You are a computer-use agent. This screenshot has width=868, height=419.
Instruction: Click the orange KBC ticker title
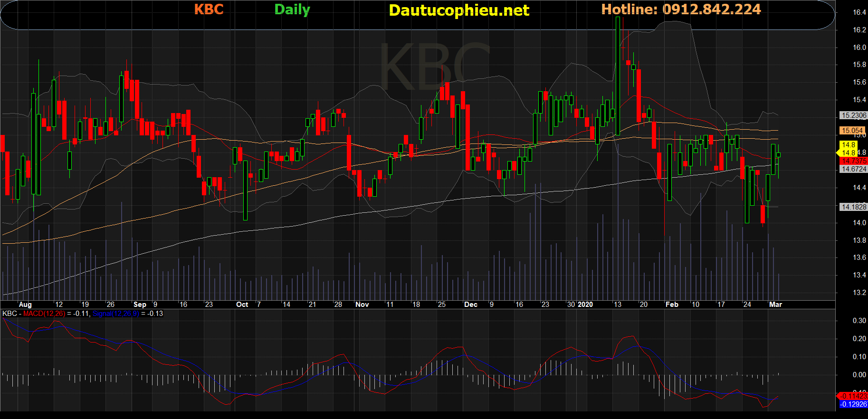point(209,10)
